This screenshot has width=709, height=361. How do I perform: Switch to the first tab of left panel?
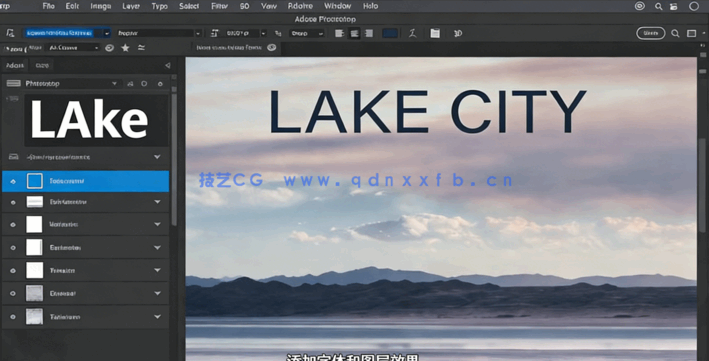[x=14, y=65]
